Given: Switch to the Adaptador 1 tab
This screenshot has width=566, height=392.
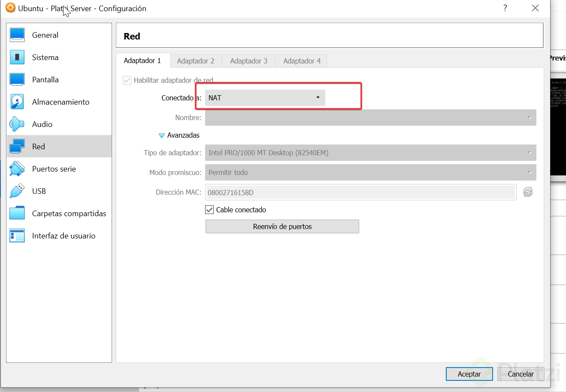Looking at the screenshot, I should click(142, 60).
